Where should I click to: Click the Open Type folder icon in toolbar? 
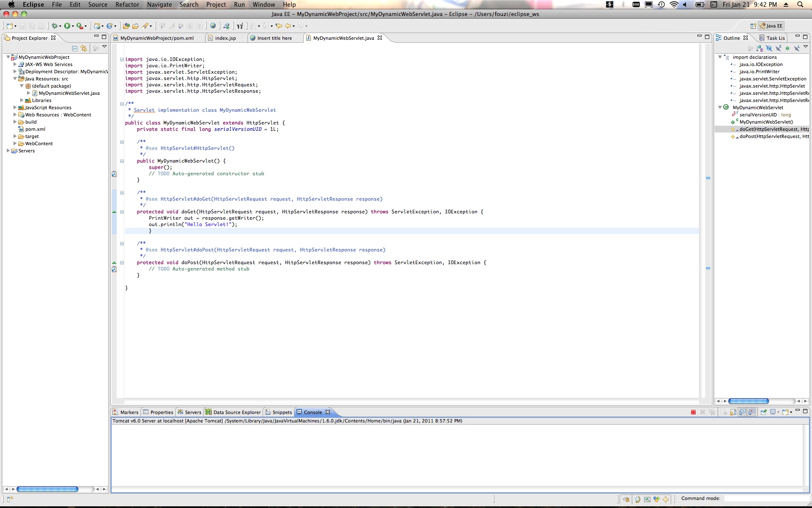click(x=126, y=26)
